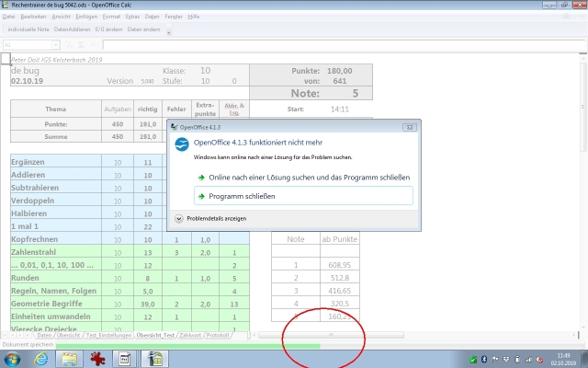This screenshot has width=588, height=368.
Task: Click the Dokument speichern progress bar
Action: click(187, 346)
